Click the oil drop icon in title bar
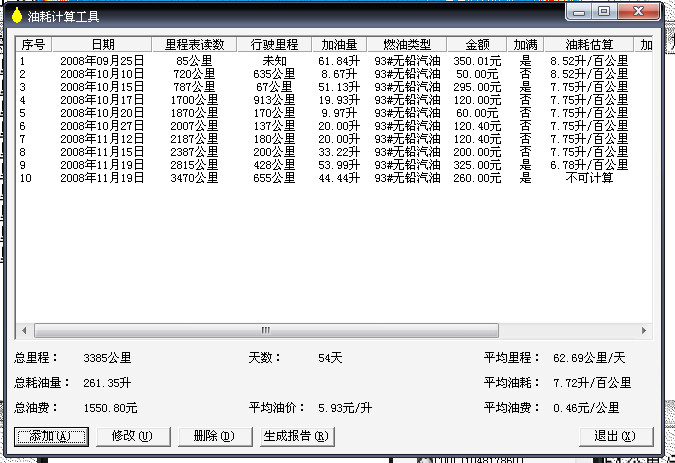 [x=16, y=15]
